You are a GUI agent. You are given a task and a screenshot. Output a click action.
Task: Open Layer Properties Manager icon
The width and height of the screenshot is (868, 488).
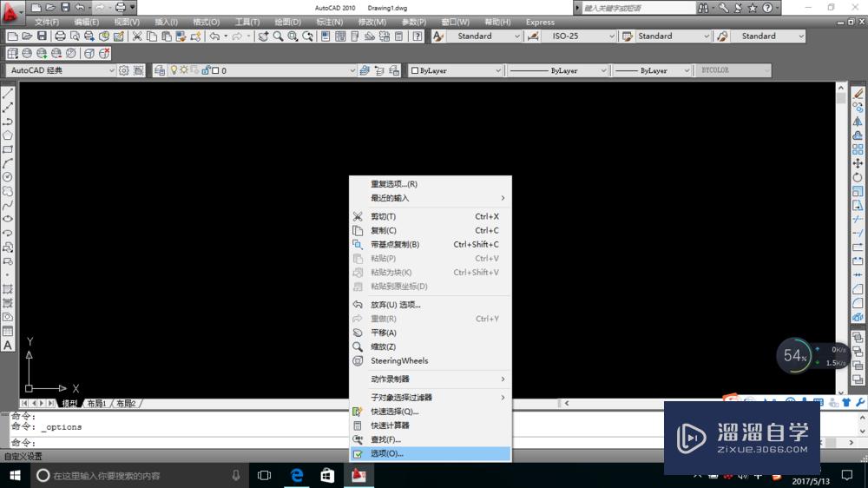coord(160,70)
